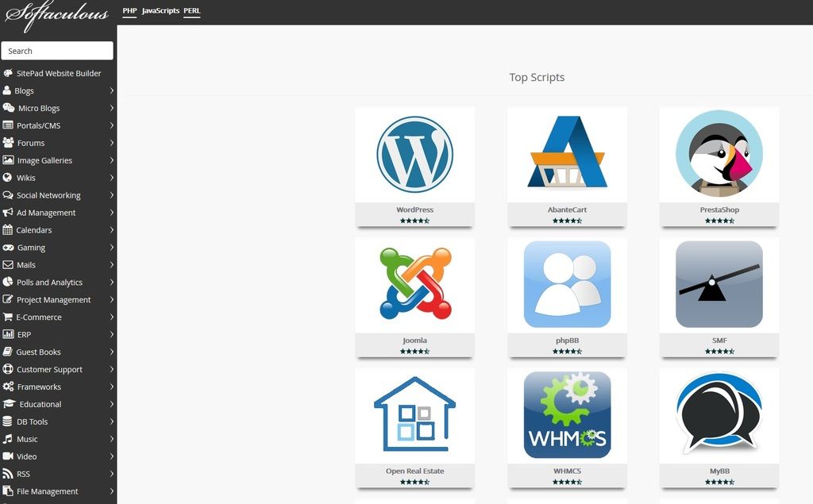This screenshot has width=813, height=504.
Task: Click the Open Real Estate star rating
Action: 414,482
